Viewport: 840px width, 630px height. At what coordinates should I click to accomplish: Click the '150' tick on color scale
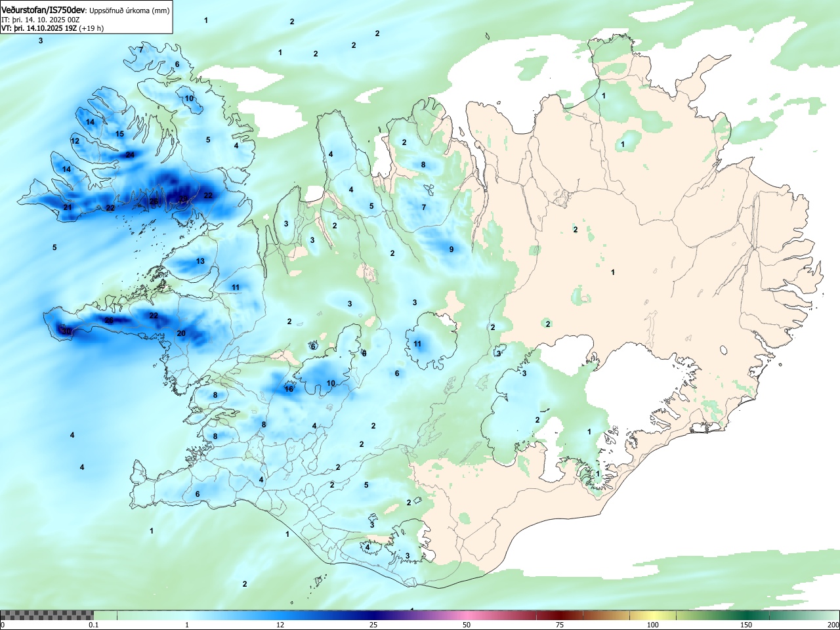click(746, 625)
